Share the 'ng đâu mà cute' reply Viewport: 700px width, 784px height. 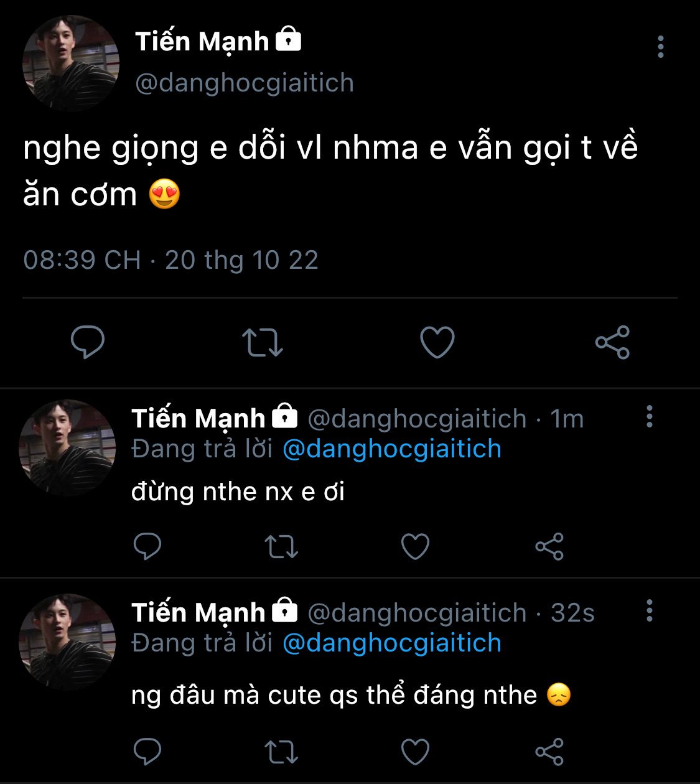pyautogui.click(x=549, y=752)
